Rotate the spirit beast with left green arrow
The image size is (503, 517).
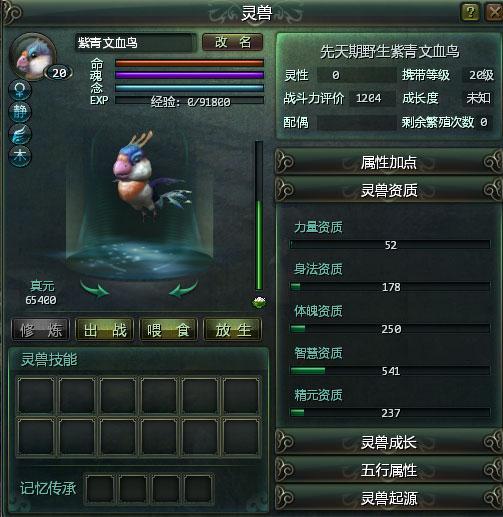click(x=95, y=289)
